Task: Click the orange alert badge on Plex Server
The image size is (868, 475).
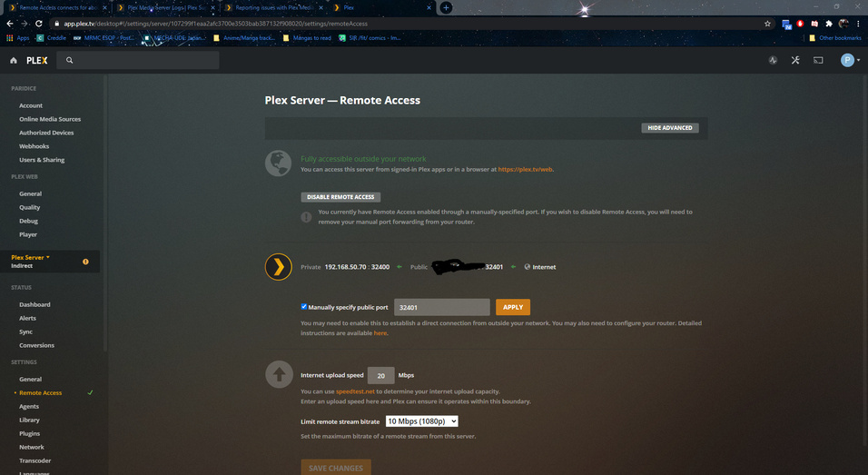Action: click(x=85, y=262)
